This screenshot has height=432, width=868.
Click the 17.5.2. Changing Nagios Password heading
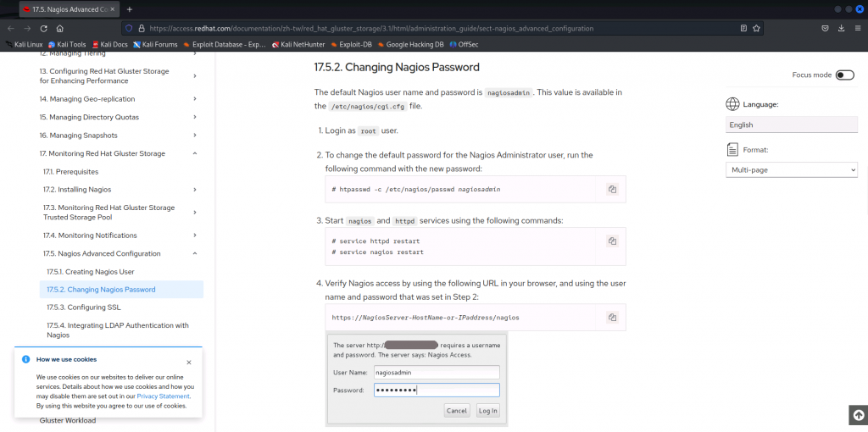[x=397, y=68]
